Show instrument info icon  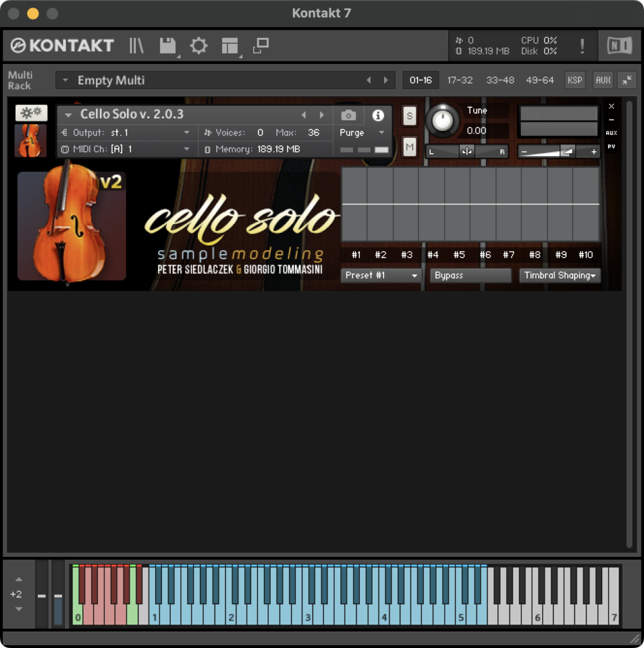[378, 115]
